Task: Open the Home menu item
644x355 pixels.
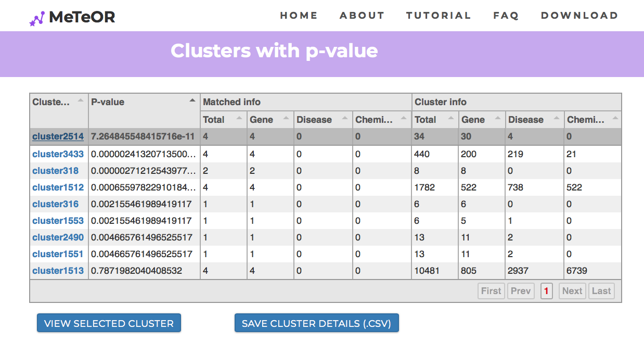Action: point(299,16)
